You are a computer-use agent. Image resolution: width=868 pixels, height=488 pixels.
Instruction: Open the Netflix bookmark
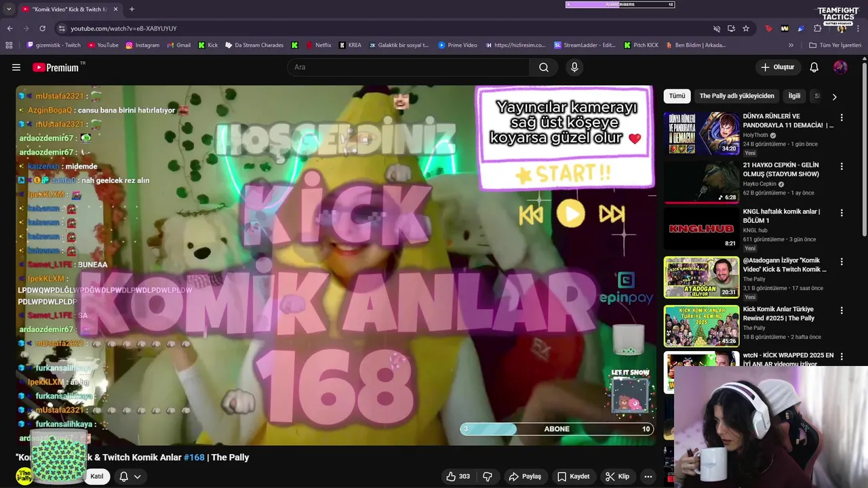pyautogui.click(x=319, y=45)
